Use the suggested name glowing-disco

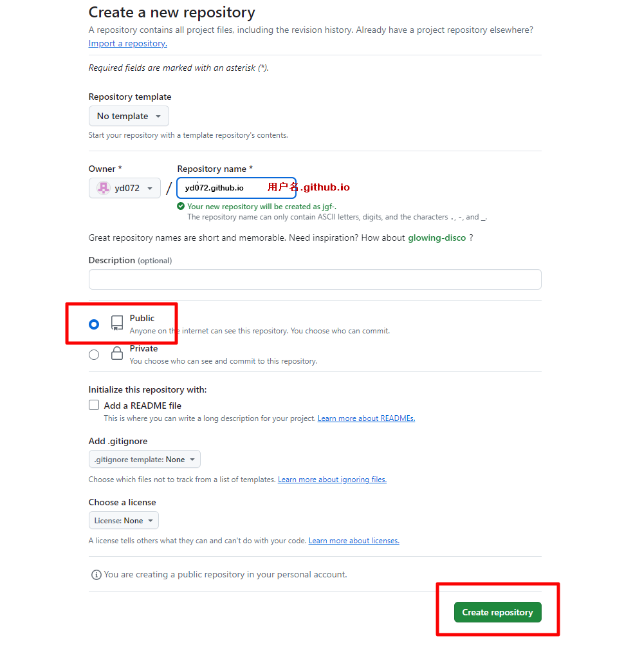coord(437,238)
